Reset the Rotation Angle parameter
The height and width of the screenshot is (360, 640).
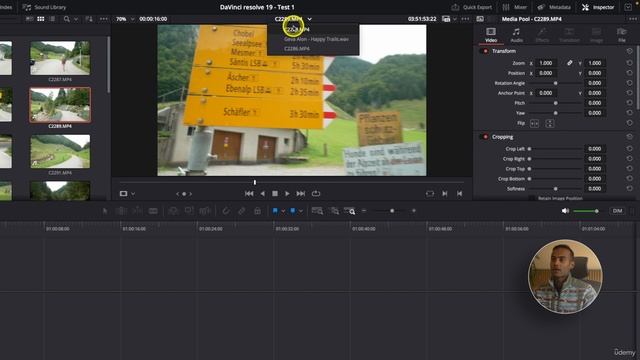pyautogui.click(x=629, y=83)
